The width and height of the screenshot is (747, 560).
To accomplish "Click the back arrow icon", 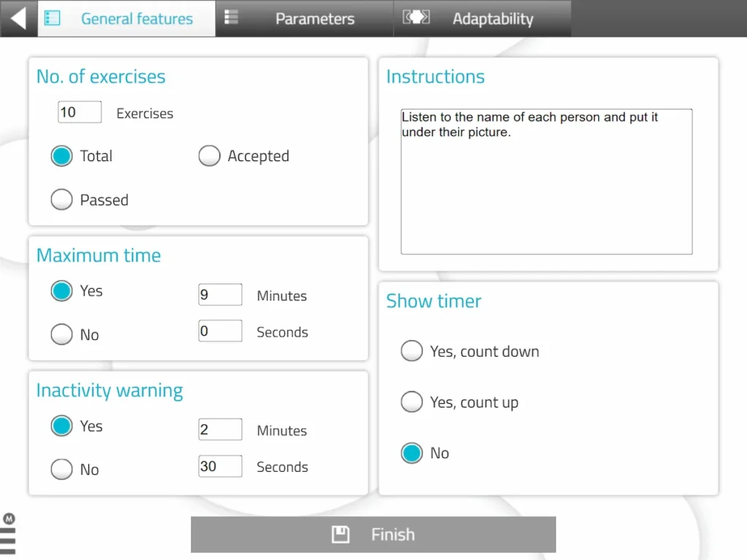I will 18,18.
